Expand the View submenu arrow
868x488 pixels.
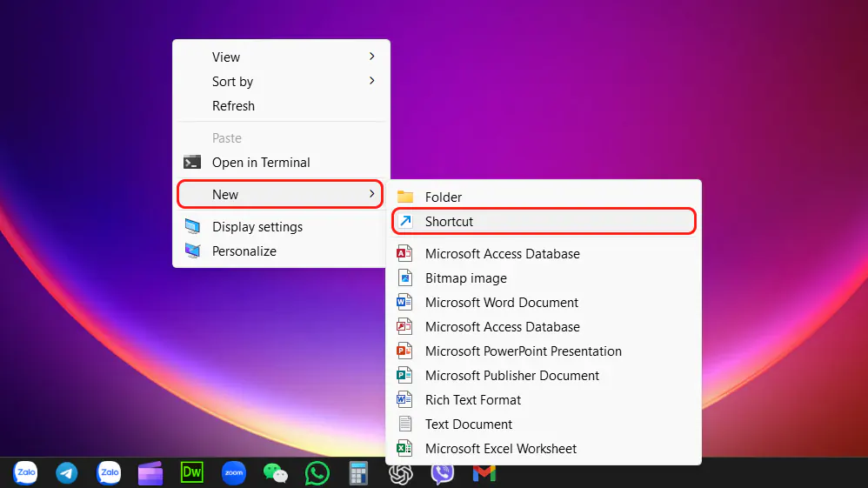pos(372,57)
